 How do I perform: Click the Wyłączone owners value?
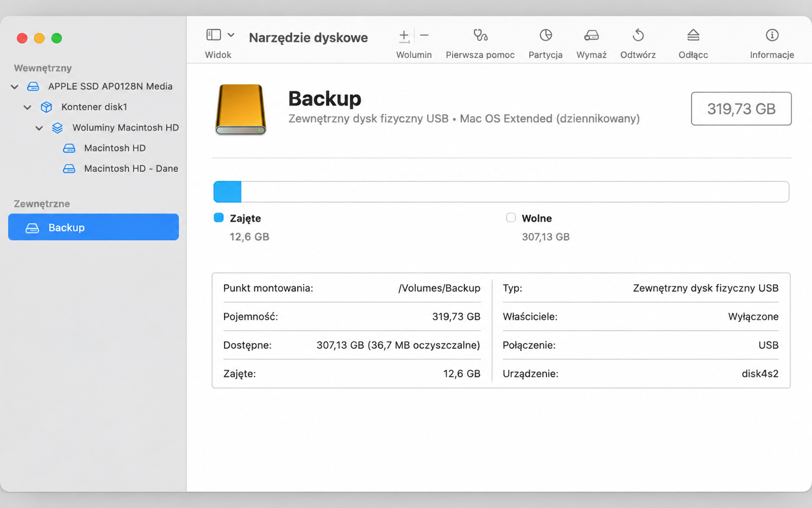(x=753, y=316)
